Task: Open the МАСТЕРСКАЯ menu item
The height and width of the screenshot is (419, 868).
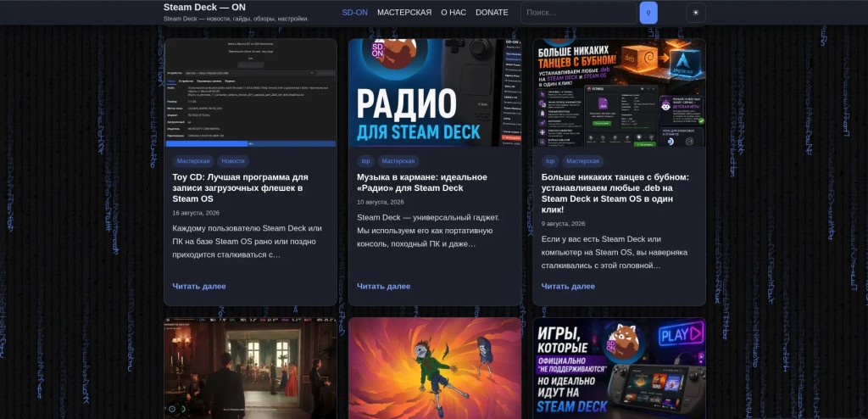Action: (404, 12)
